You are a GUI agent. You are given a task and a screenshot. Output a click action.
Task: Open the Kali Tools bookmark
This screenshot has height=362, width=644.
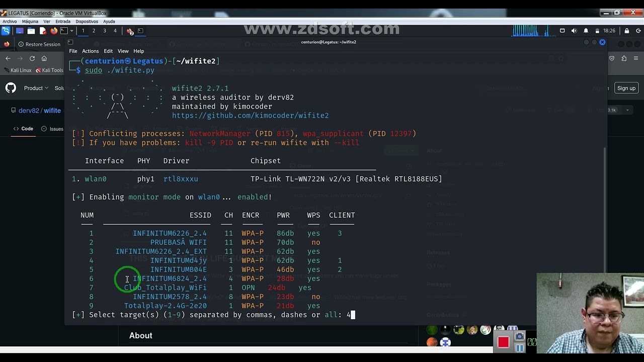(x=49, y=70)
